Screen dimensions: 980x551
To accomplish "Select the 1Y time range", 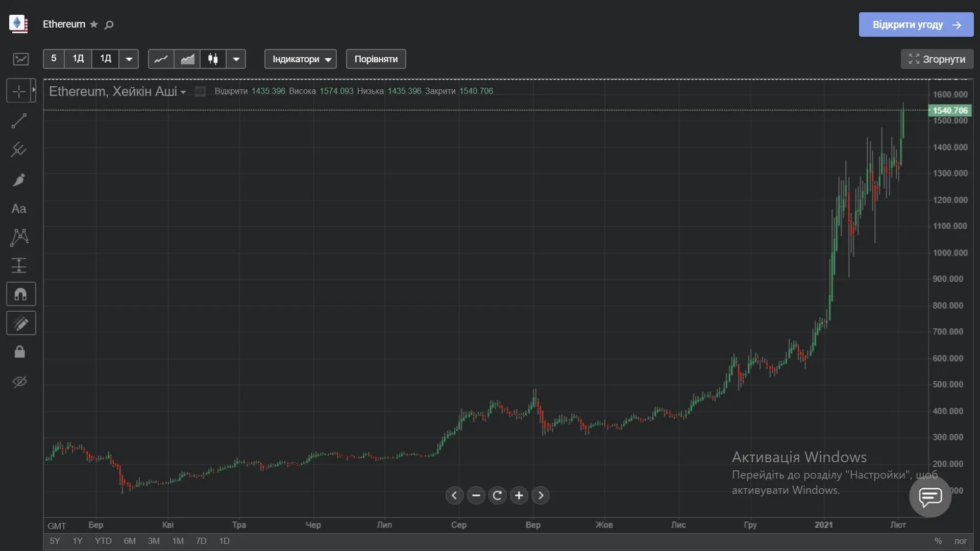I will tap(78, 541).
